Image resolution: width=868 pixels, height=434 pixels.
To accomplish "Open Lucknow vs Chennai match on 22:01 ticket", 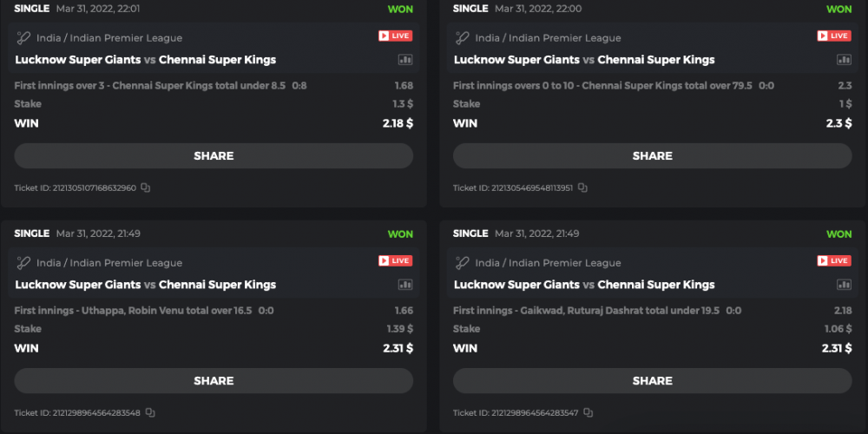I will 145,60.
